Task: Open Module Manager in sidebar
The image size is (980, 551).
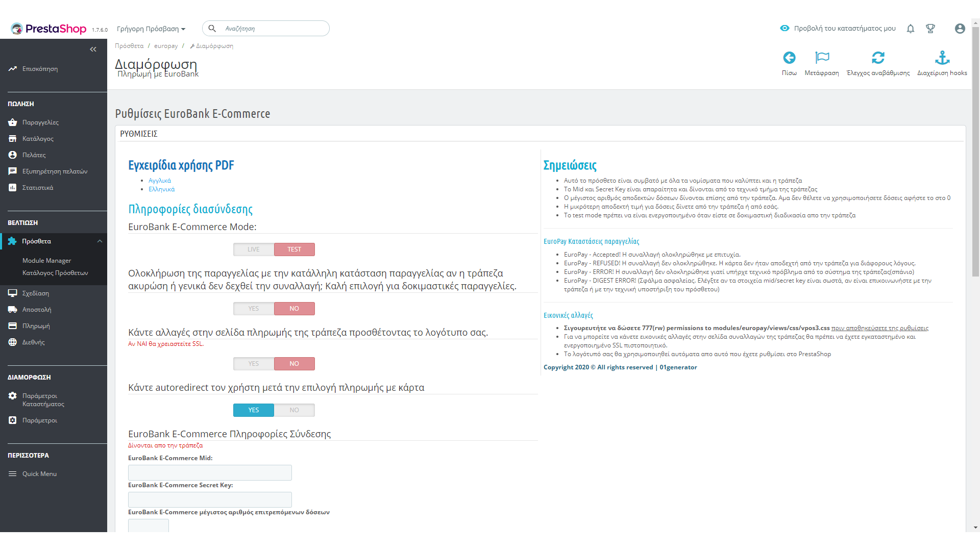Action: coord(46,261)
